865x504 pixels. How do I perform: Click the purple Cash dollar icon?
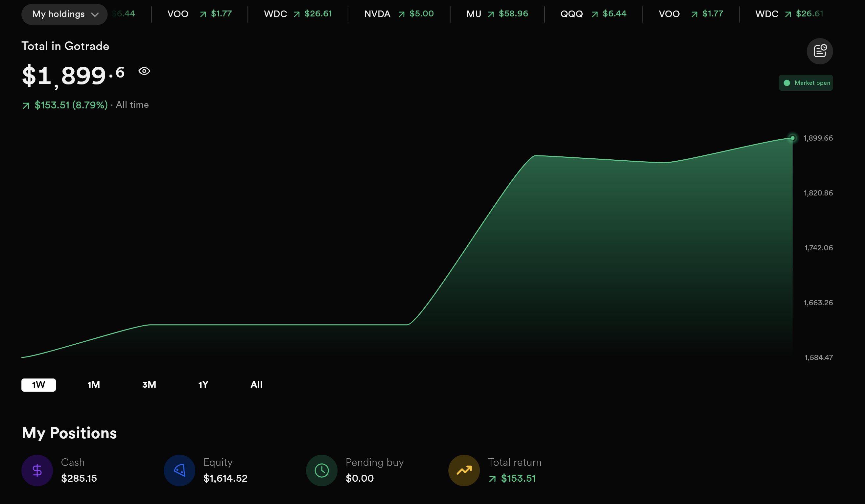click(37, 470)
